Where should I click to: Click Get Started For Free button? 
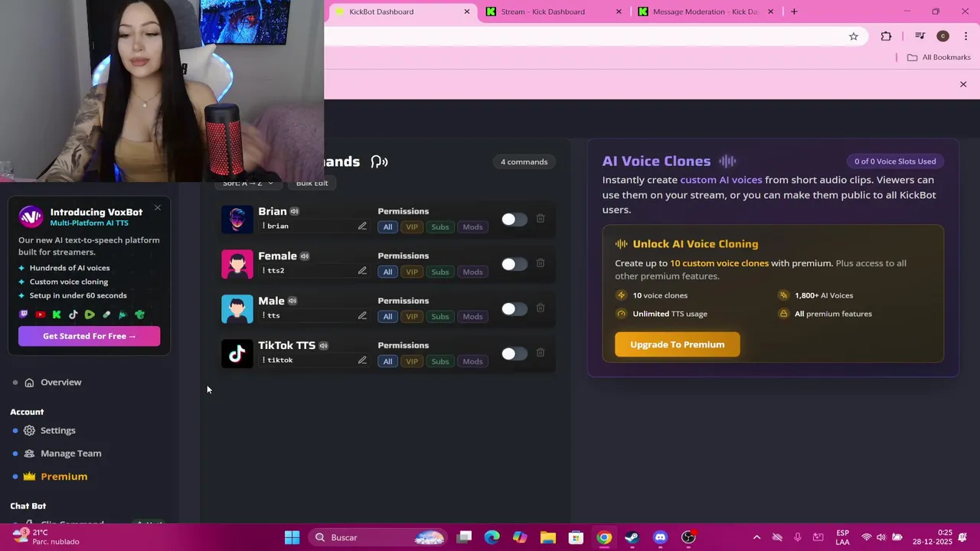click(x=89, y=336)
